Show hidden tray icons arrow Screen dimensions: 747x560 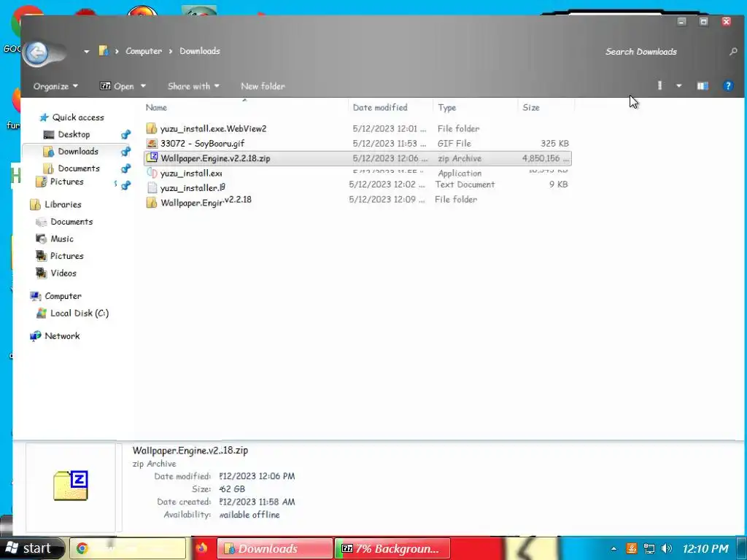pyautogui.click(x=614, y=548)
